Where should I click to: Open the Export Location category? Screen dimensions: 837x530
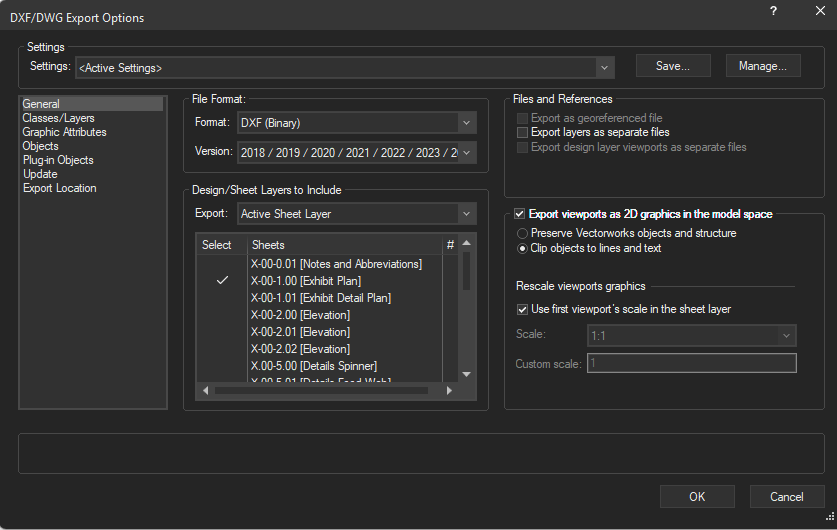click(x=60, y=188)
